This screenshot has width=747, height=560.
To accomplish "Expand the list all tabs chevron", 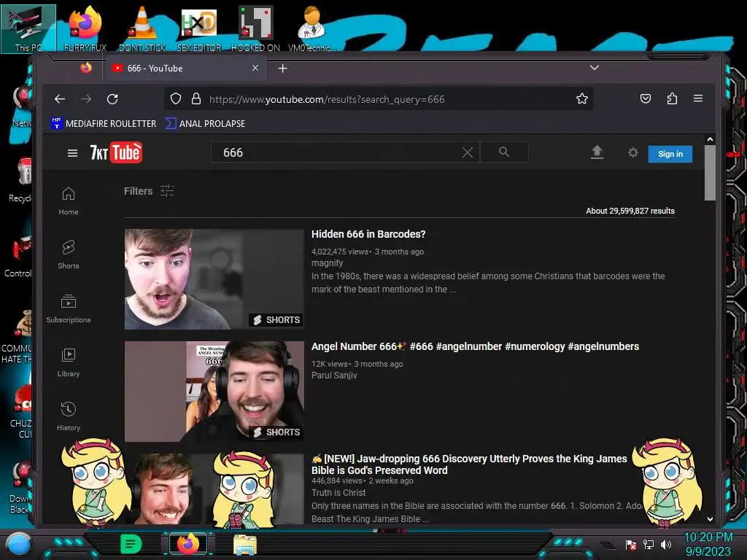I will (594, 68).
